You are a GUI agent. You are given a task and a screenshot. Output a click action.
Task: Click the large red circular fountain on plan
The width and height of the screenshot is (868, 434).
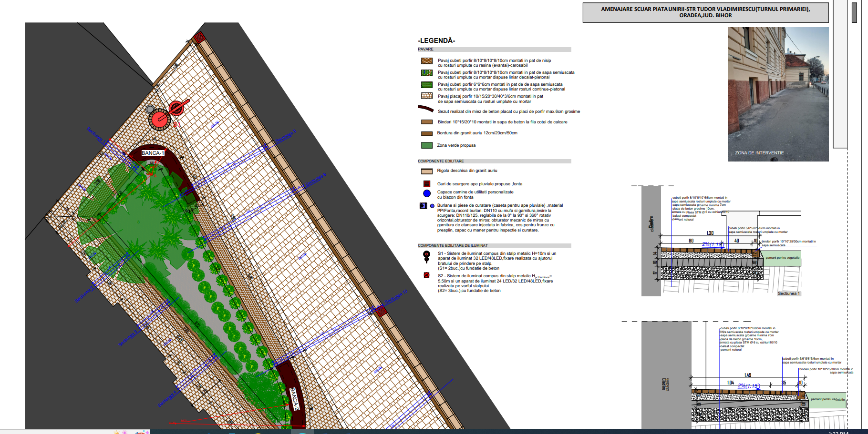coord(159,119)
